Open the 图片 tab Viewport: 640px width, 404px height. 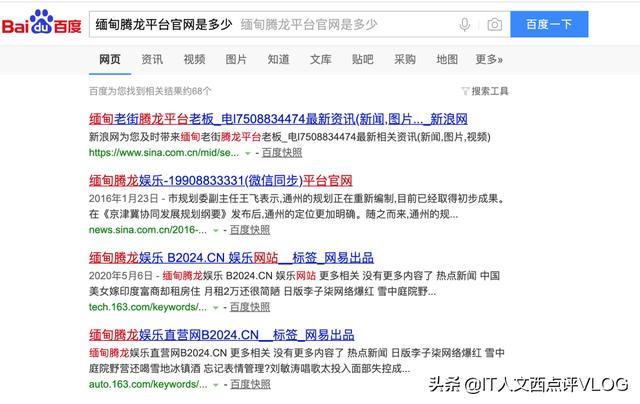(x=236, y=60)
